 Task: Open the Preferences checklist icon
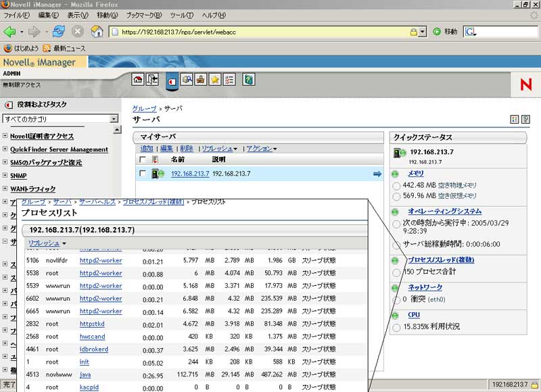[x=229, y=80]
